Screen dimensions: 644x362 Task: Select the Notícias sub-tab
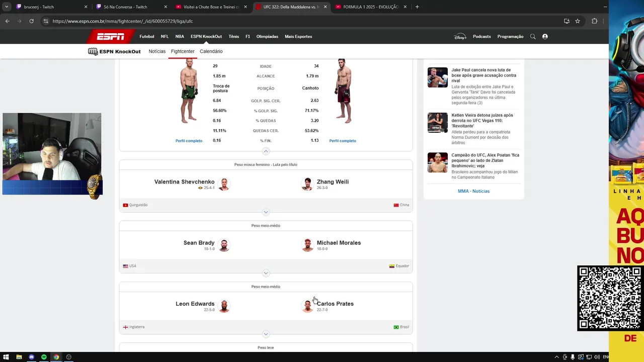(157, 51)
